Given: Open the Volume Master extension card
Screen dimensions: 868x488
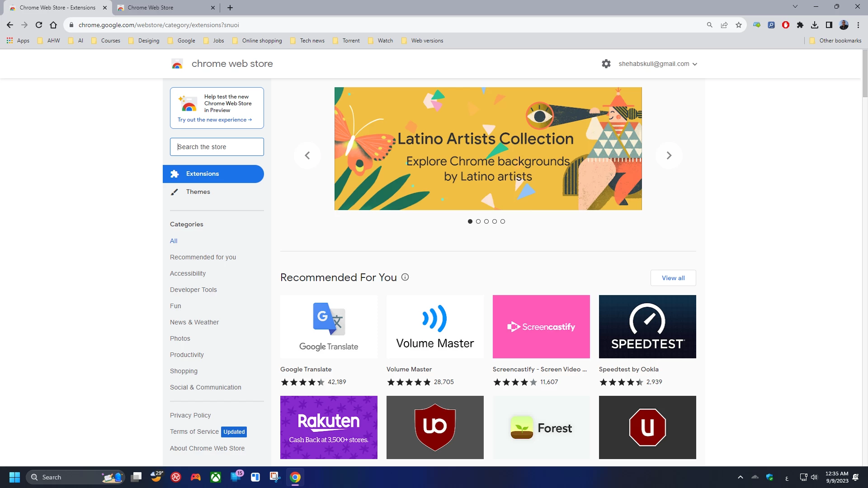Looking at the screenshot, I should pyautogui.click(x=435, y=341).
